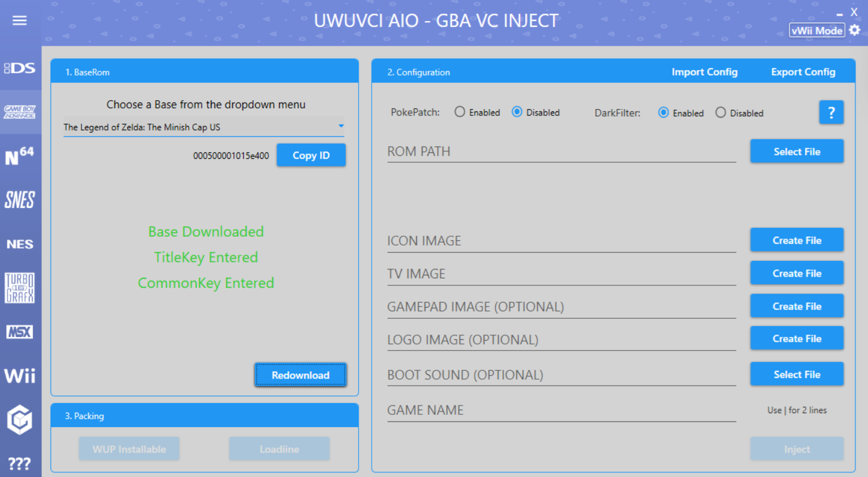Select the NDS console icon
The height and width of the screenshot is (477, 868).
pos(20,68)
